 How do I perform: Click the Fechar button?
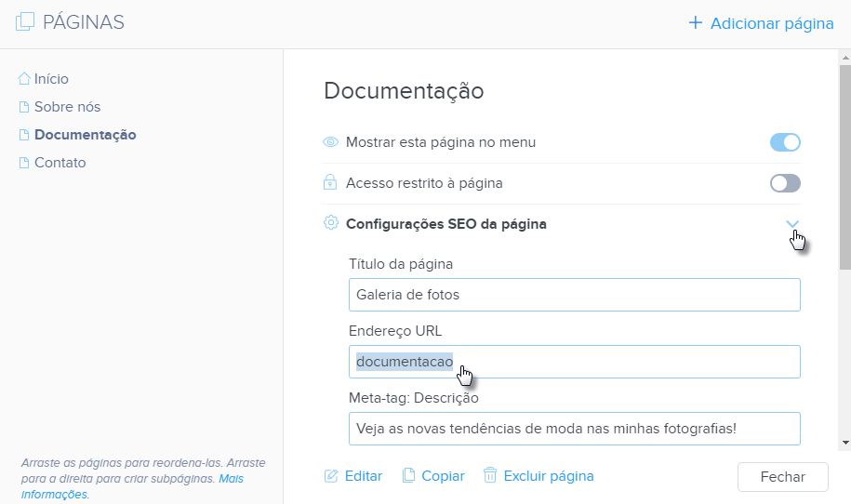[782, 476]
